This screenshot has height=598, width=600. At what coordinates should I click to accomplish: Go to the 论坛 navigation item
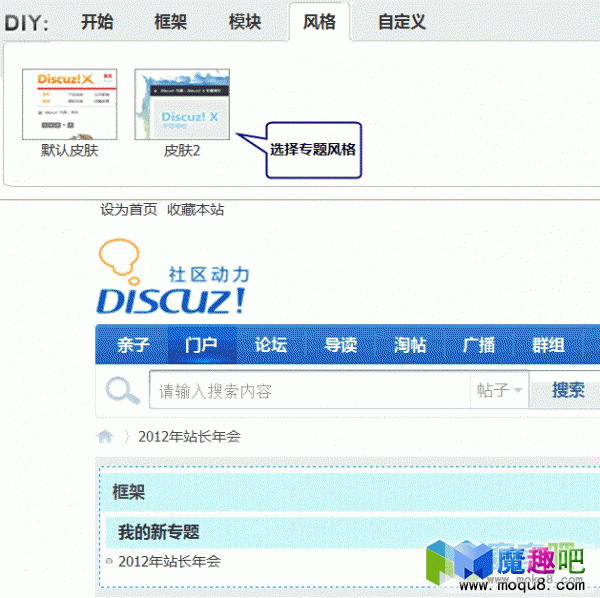[271, 345]
